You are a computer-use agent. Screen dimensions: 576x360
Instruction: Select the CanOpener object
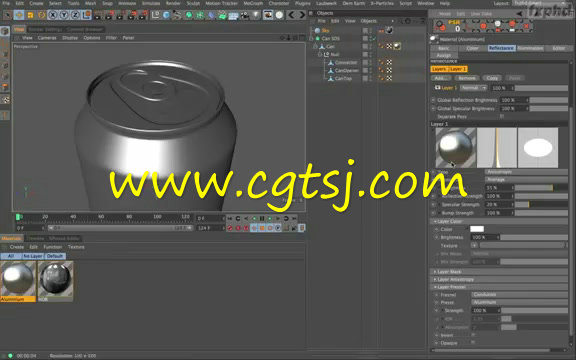(346, 70)
